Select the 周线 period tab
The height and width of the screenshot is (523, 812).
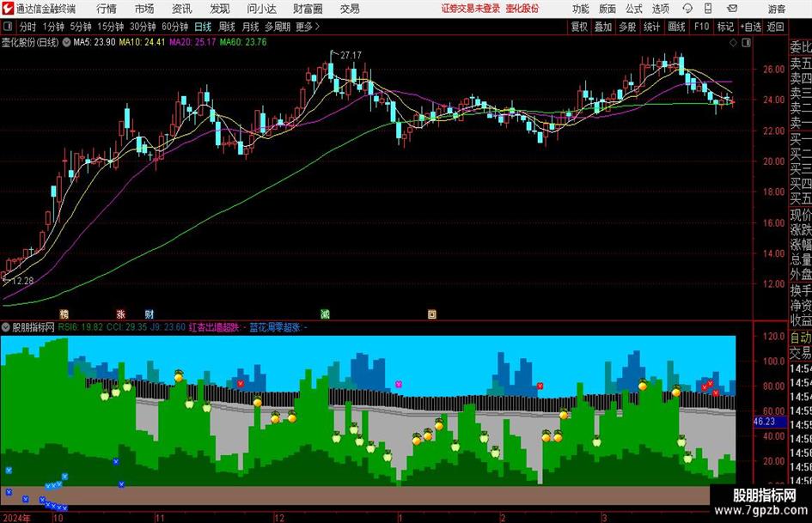click(227, 27)
